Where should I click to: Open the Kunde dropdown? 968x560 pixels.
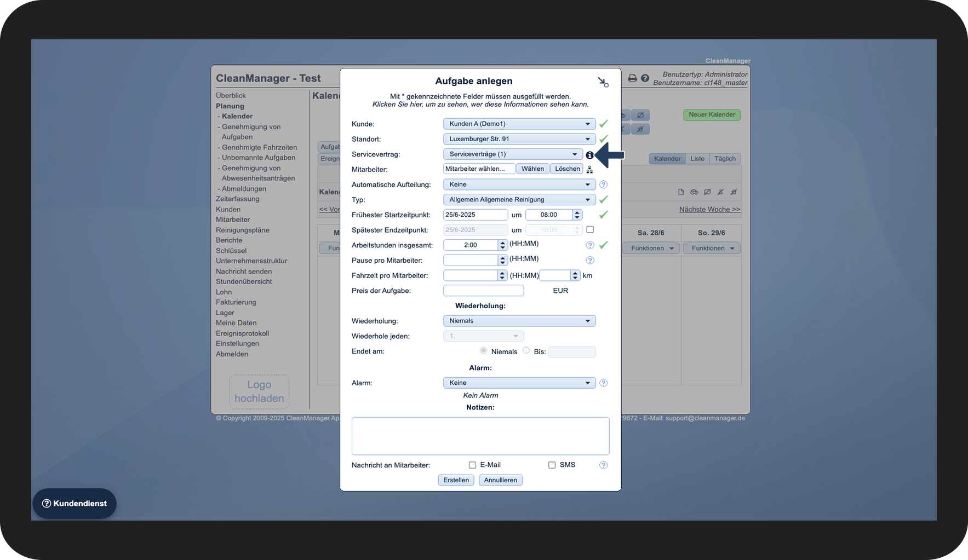point(519,124)
